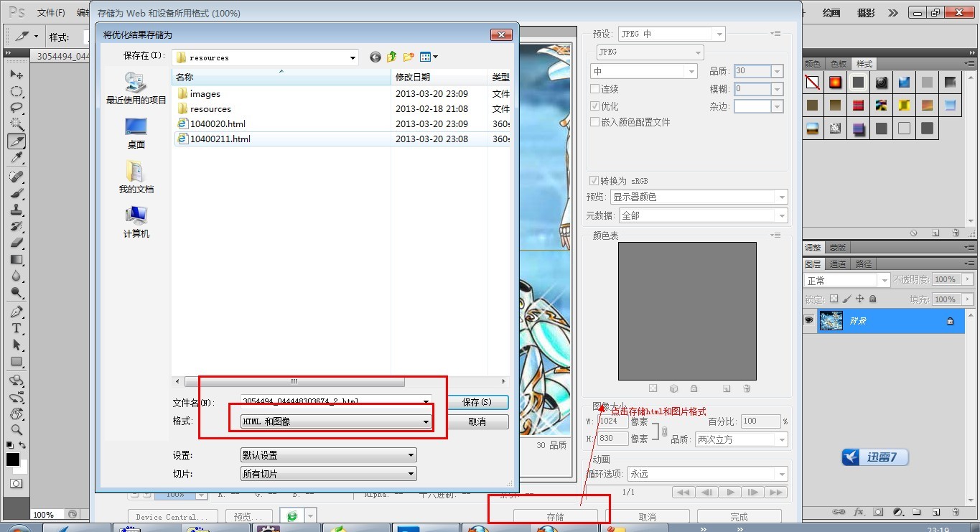
Task: Switch to the 通道 tab
Action: coord(838,263)
